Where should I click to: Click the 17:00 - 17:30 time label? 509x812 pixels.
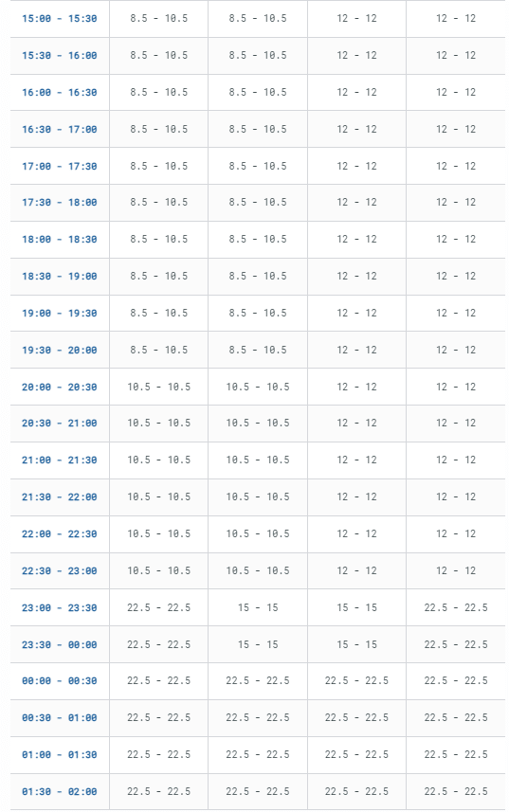[60, 166]
